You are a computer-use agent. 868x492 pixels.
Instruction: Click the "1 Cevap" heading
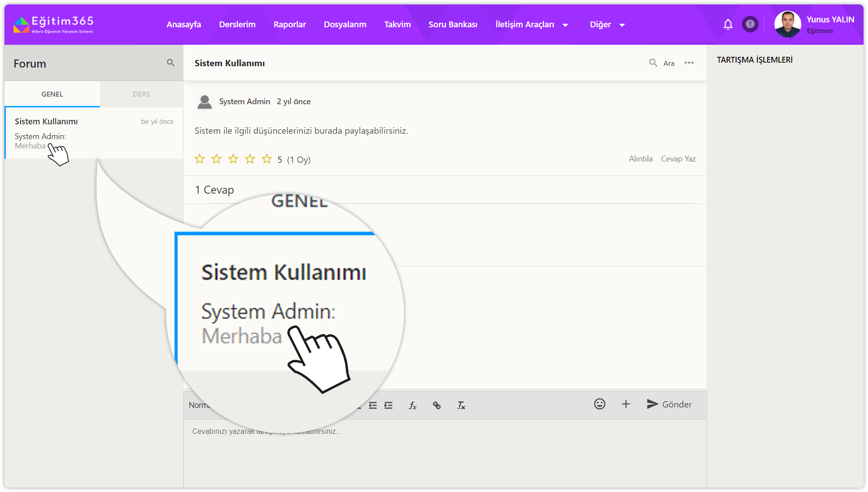(214, 190)
